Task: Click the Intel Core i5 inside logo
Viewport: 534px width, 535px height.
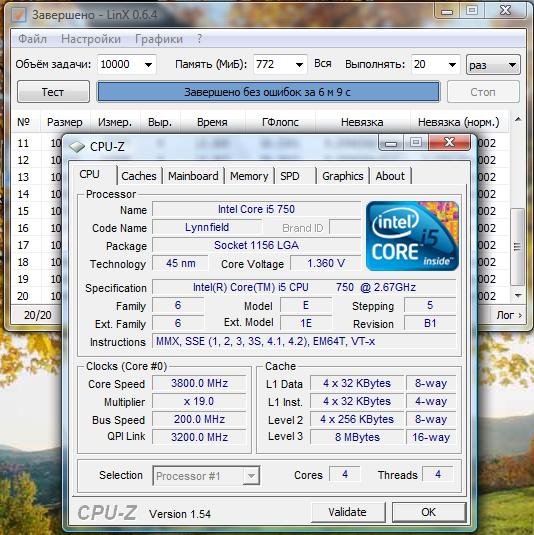Action: click(412, 236)
